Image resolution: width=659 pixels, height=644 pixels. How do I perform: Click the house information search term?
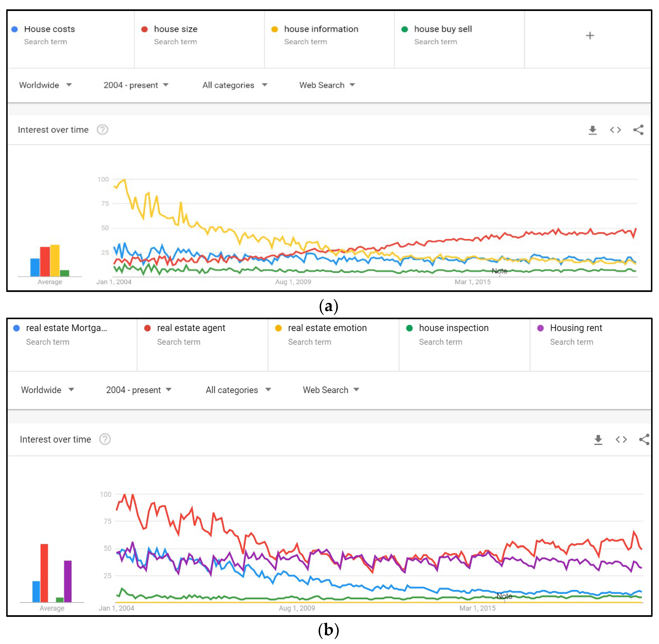pyautogui.click(x=321, y=29)
